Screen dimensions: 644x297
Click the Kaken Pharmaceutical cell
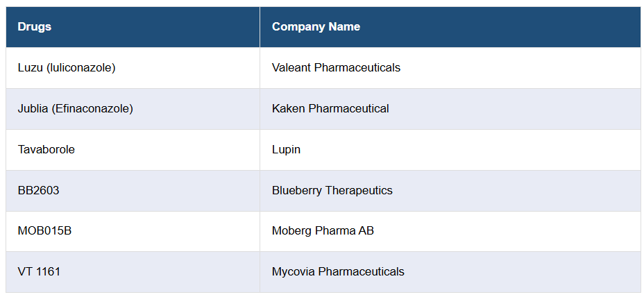[330, 109]
